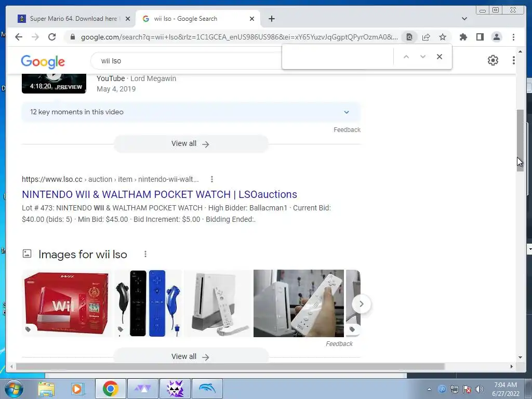
Task: Jump to next find match
Action: [x=423, y=57]
